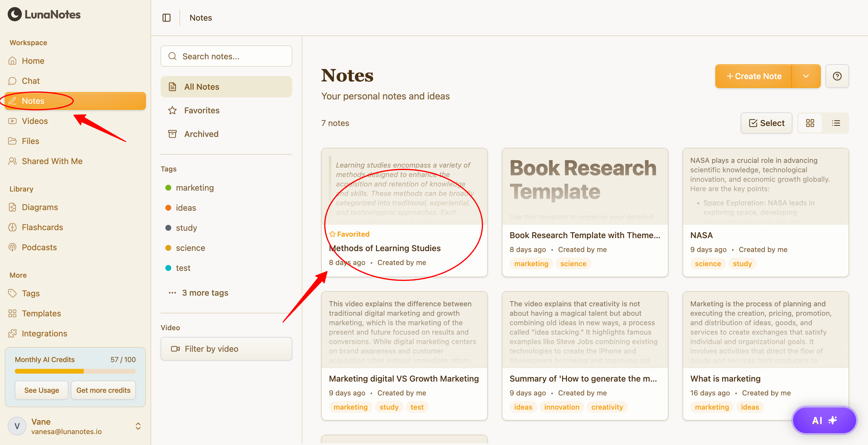
Task: Collapse sidebar with panel toggle icon
Action: [x=167, y=17]
